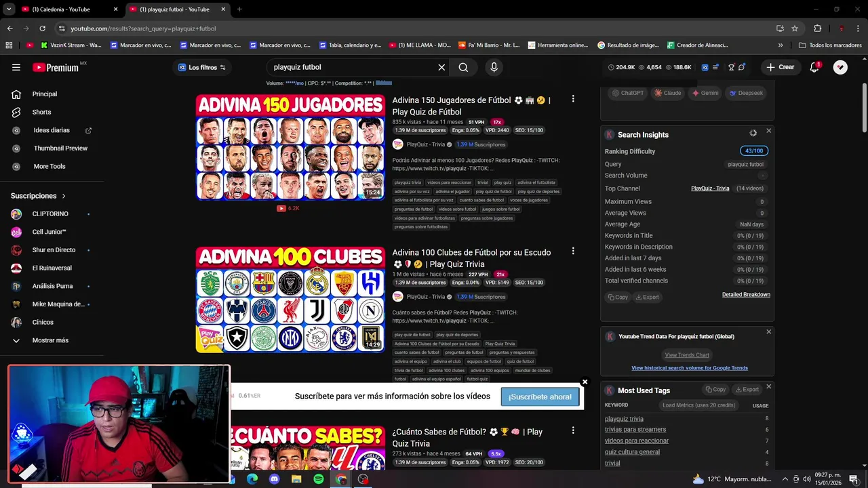Close the Youtube Trend Data panel
The height and width of the screenshot is (488, 868).
768,332
